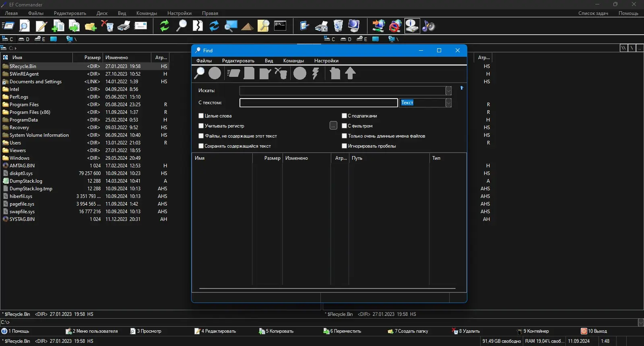Click the copy files icon with green plus
644x346 pixels.
[58, 26]
